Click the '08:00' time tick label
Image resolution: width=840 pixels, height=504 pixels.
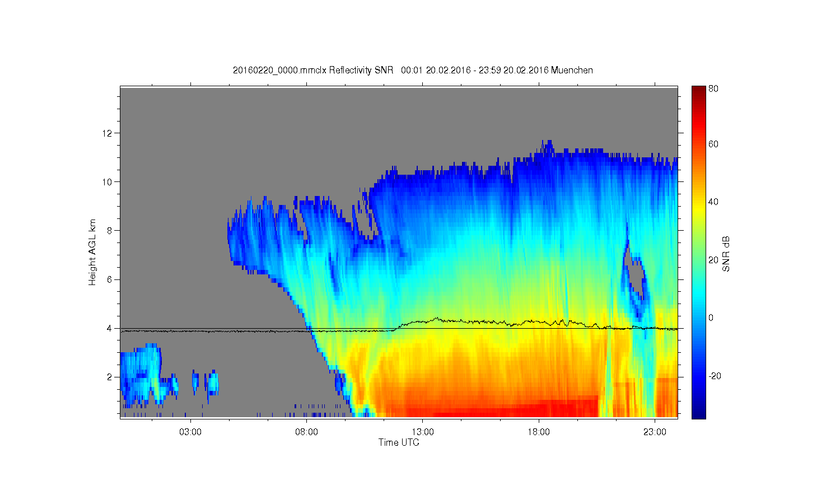307,432
